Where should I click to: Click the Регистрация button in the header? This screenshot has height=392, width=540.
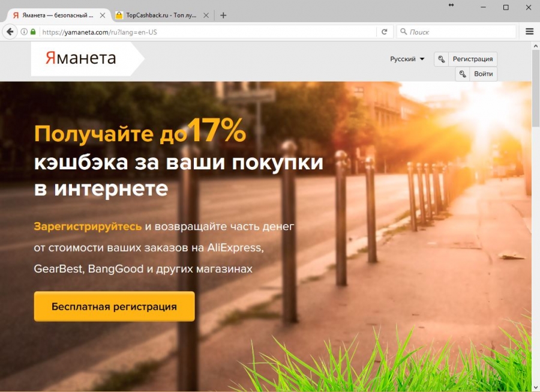pos(473,59)
